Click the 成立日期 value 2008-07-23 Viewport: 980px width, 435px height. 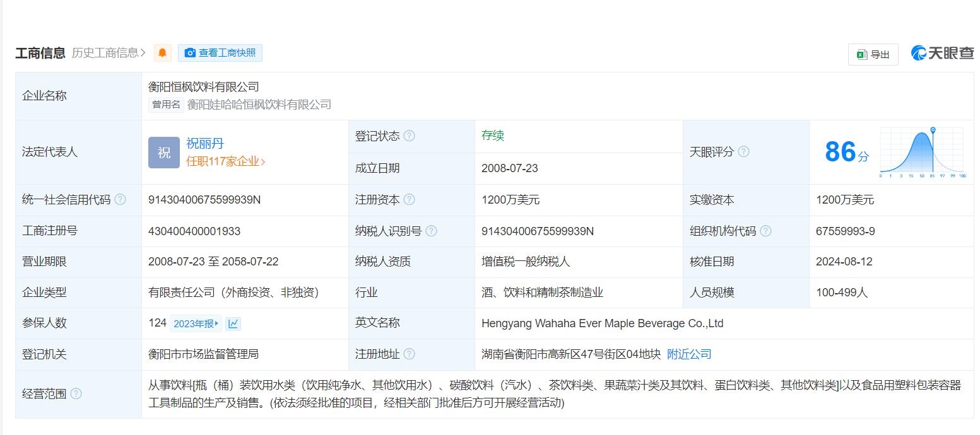click(x=510, y=168)
